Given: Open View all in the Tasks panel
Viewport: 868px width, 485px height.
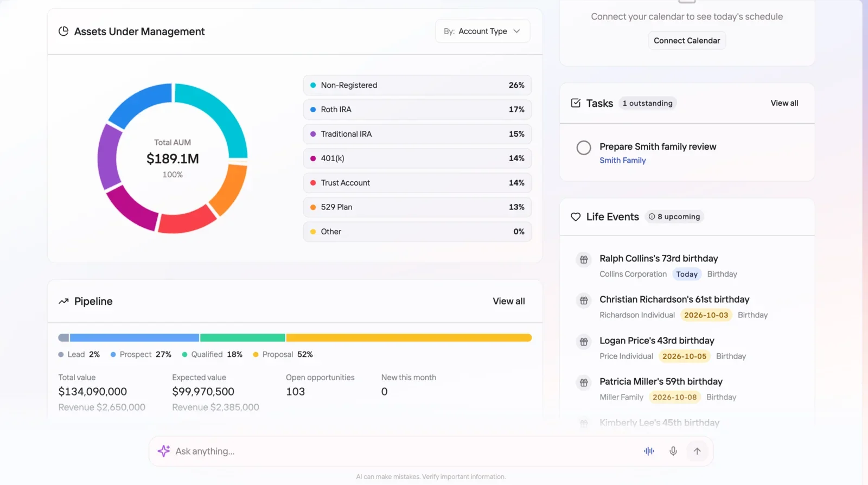Looking at the screenshot, I should tap(784, 103).
